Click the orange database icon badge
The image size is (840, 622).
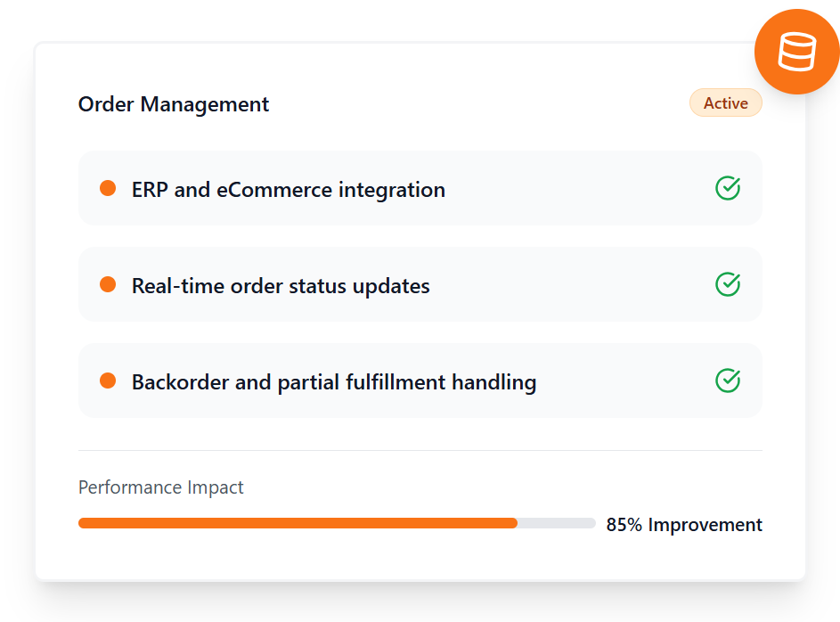point(796,52)
